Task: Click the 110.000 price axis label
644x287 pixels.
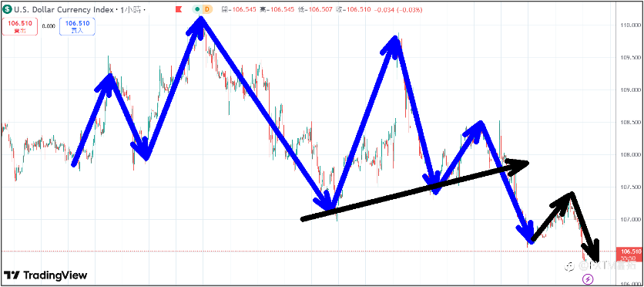Action: (x=630, y=25)
